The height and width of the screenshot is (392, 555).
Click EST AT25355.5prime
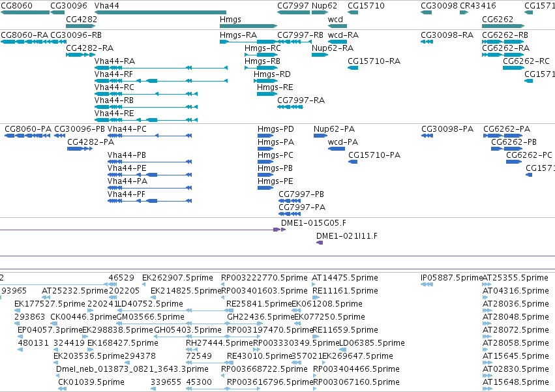[x=516, y=278]
